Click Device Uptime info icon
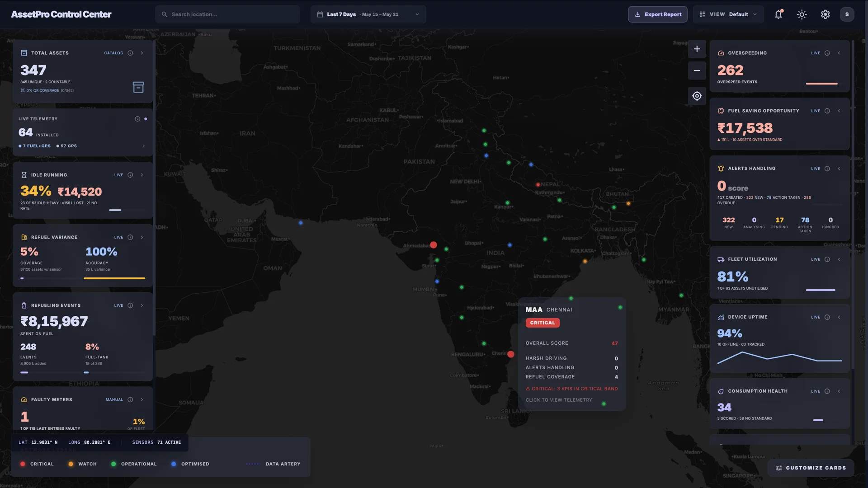Screen dimensions: 868x488 point(827,317)
